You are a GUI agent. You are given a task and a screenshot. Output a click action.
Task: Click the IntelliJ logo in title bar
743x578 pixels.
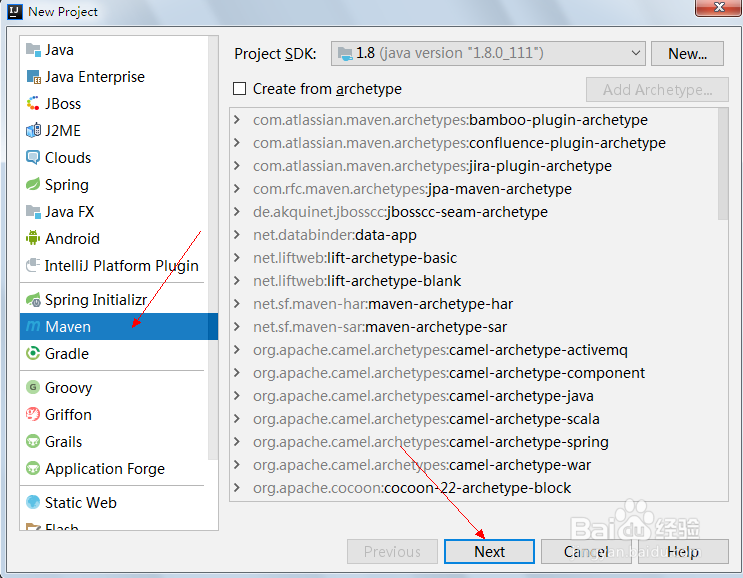click(x=15, y=11)
